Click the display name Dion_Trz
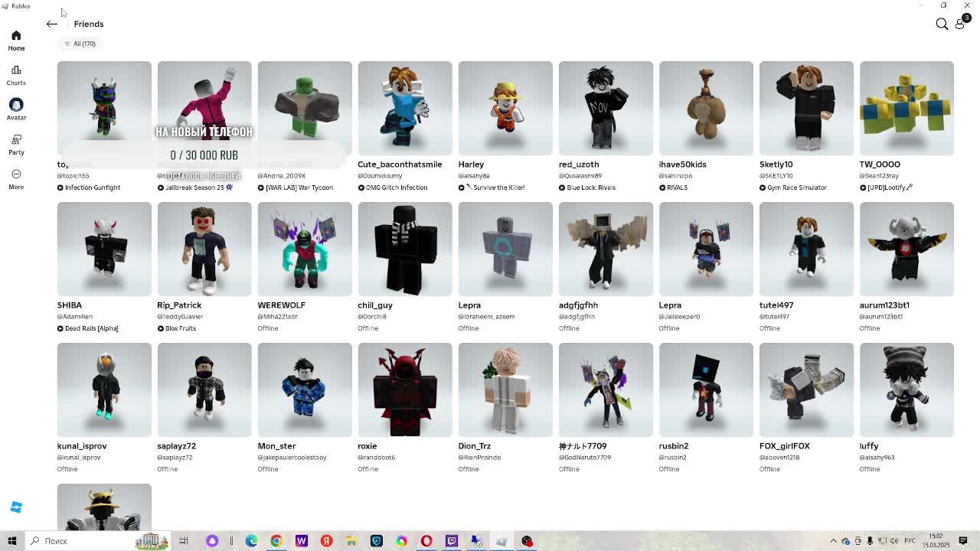Image resolution: width=980 pixels, height=551 pixels. (x=474, y=445)
